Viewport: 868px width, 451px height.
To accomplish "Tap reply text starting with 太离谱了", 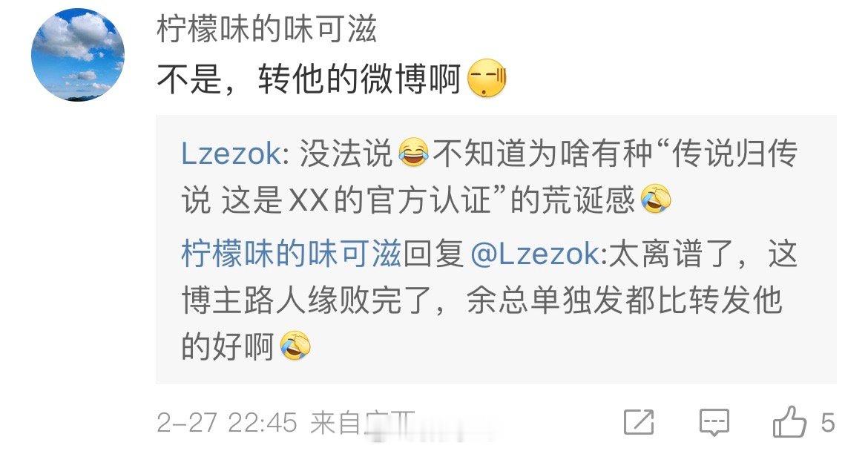I will click(490, 301).
